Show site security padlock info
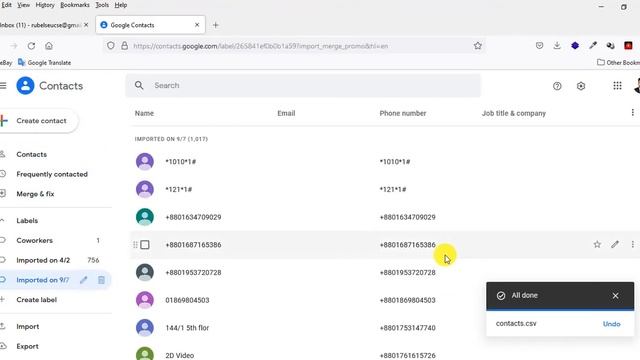640x360 pixels. (124, 46)
